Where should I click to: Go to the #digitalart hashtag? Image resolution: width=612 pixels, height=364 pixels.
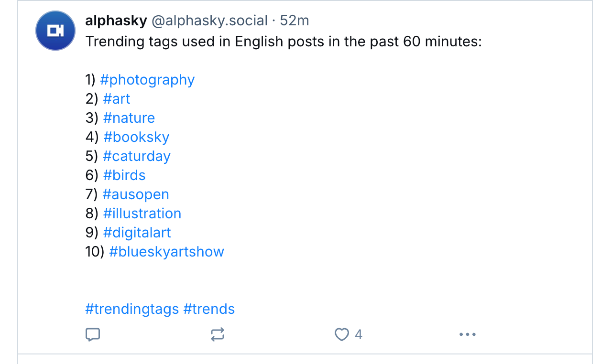click(x=137, y=233)
